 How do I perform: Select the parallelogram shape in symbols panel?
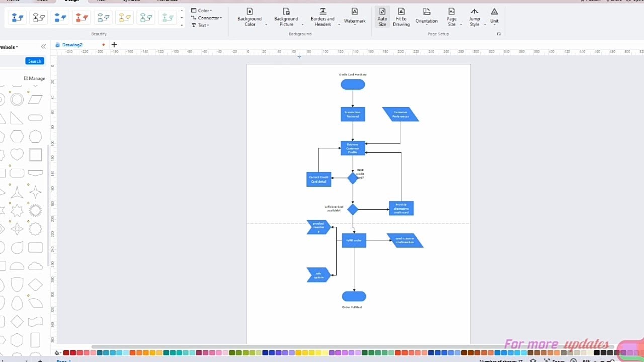click(x=35, y=99)
